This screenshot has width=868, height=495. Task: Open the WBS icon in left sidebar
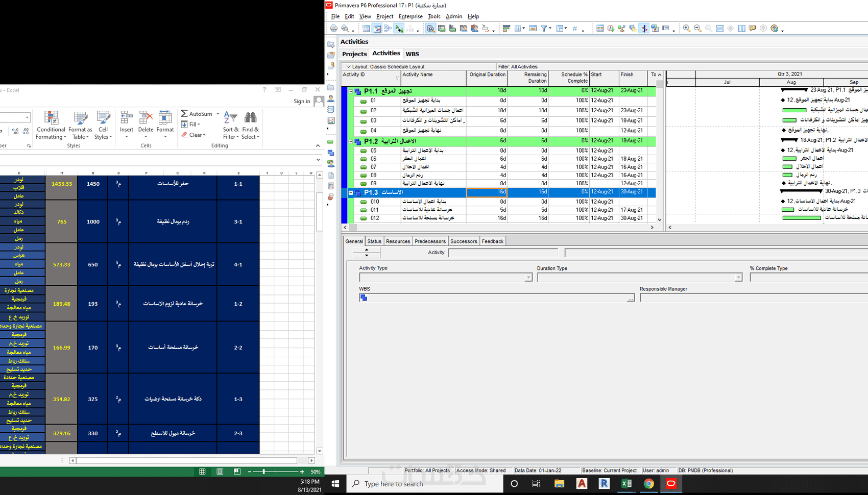pos(331,153)
